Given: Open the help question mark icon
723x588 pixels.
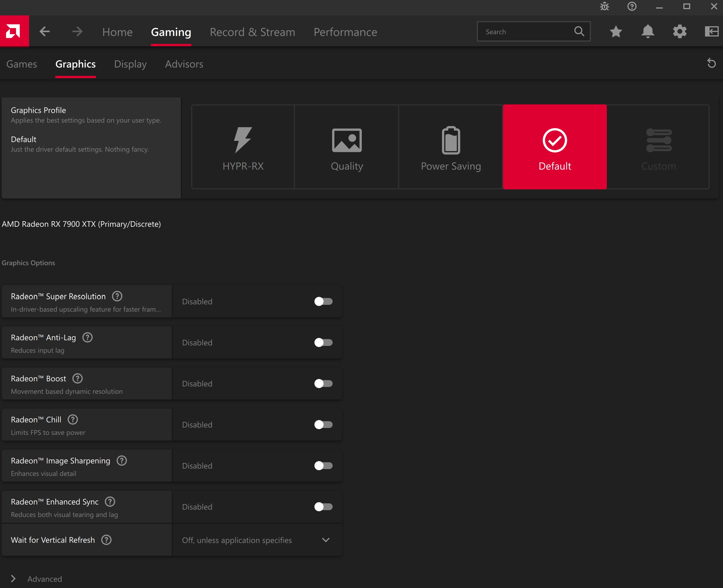Looking at the screenshot, I should [631, 7].
